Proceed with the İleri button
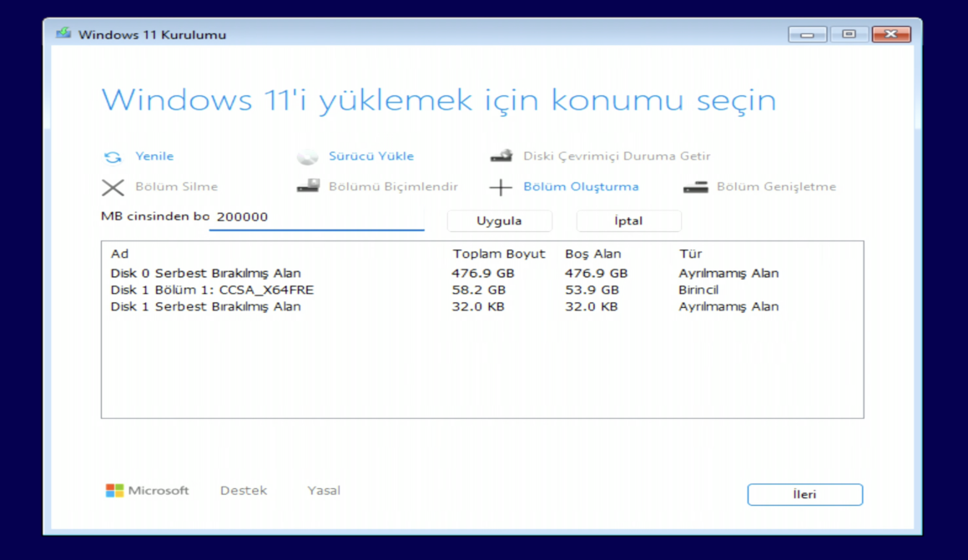This screenshot has width=968, height=560. [805, 495]
